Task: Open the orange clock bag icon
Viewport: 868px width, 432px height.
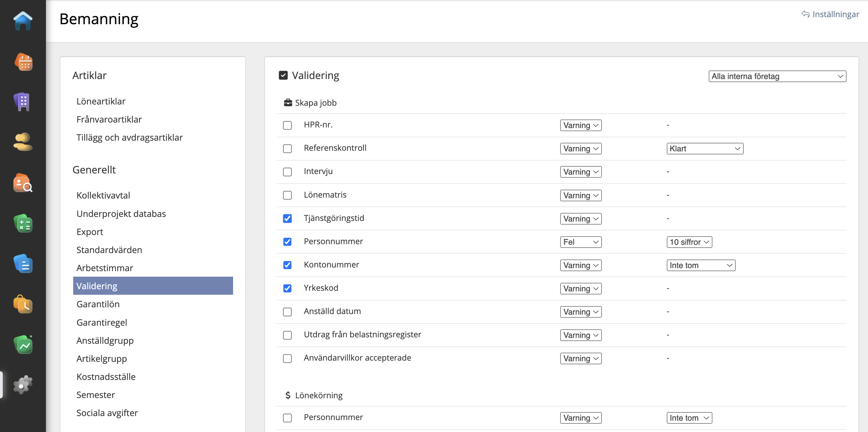Action: coord(23,304)
